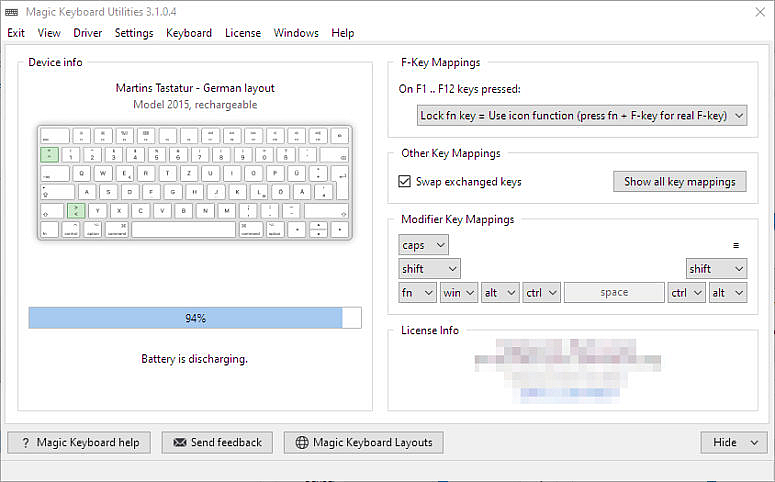Image resolution: width=775 pixels, height=482 pixels.
Task: Open the Windows menu
Action: coord(296,33)
